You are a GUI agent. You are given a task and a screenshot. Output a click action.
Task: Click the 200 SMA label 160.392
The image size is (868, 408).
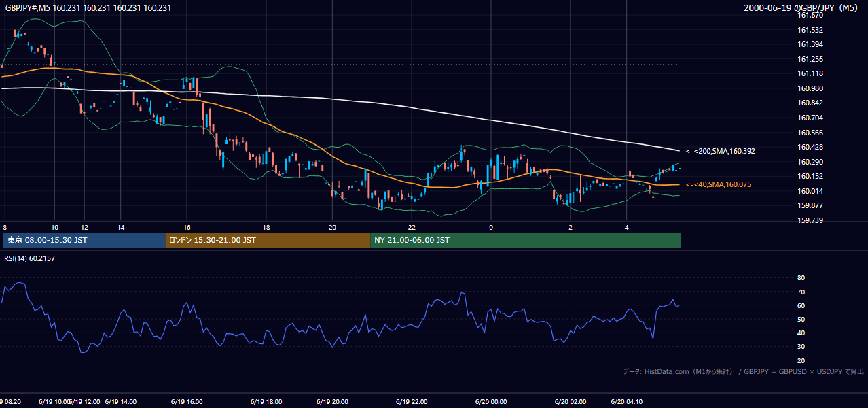(721, 151)
